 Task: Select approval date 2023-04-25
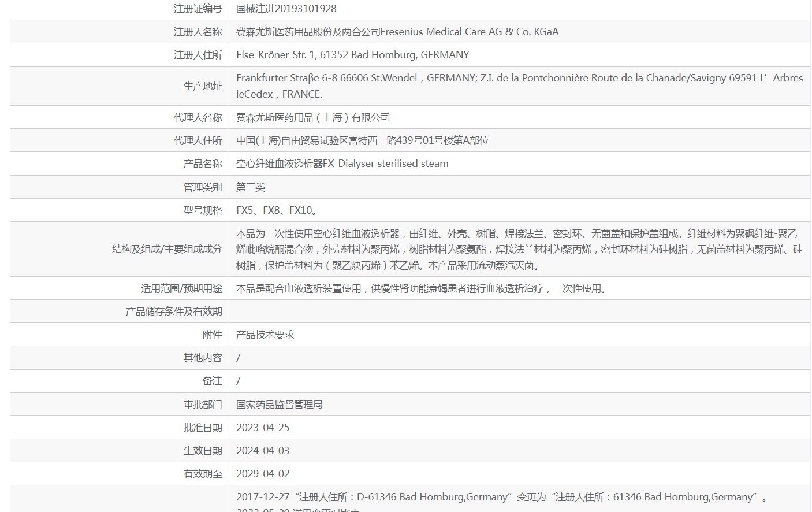coord(263,428)
